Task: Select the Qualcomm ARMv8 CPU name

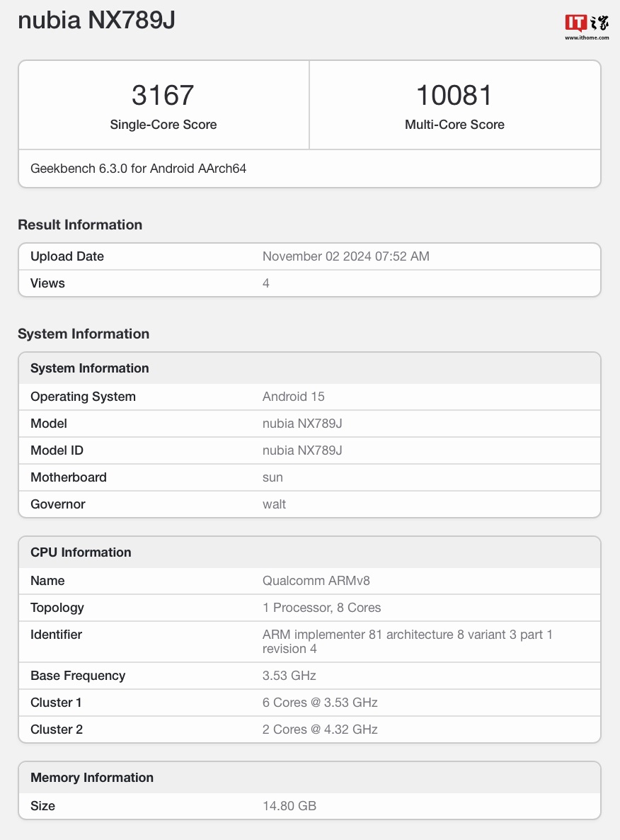Action: tap(316, 581)
